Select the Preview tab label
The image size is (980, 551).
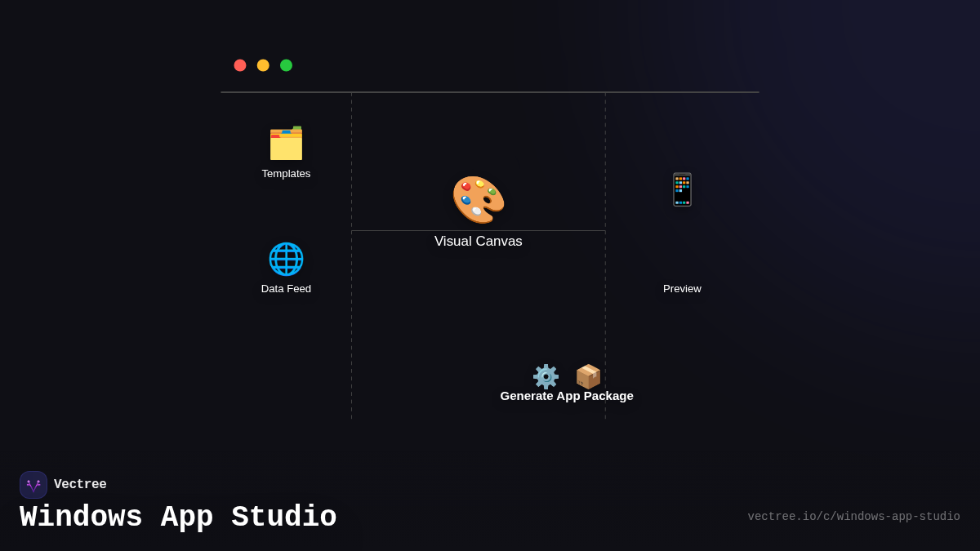tap(682, 288)
